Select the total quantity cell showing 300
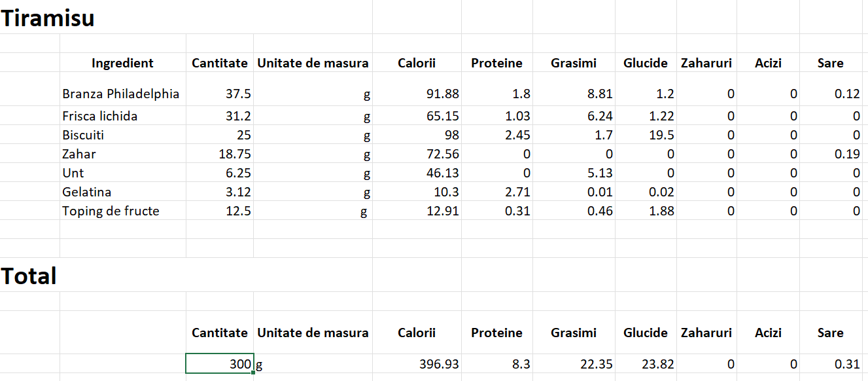The width and height of the screenshot is (868, 381). (x=220, y=363)
